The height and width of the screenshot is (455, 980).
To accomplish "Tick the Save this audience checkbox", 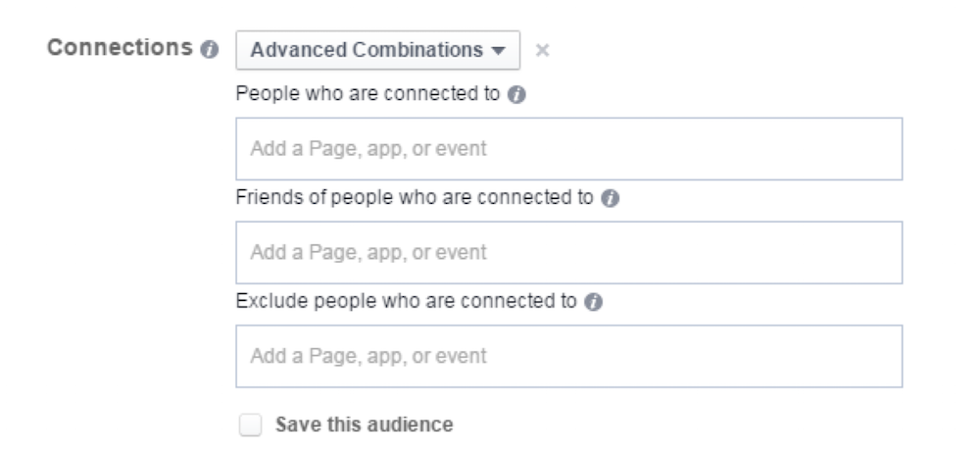I will 251,425.
